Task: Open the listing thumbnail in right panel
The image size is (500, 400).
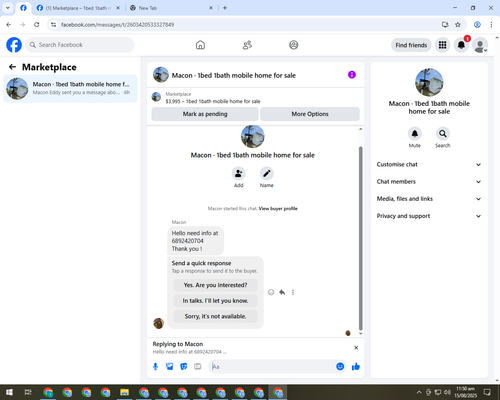Action: point(429,82)
